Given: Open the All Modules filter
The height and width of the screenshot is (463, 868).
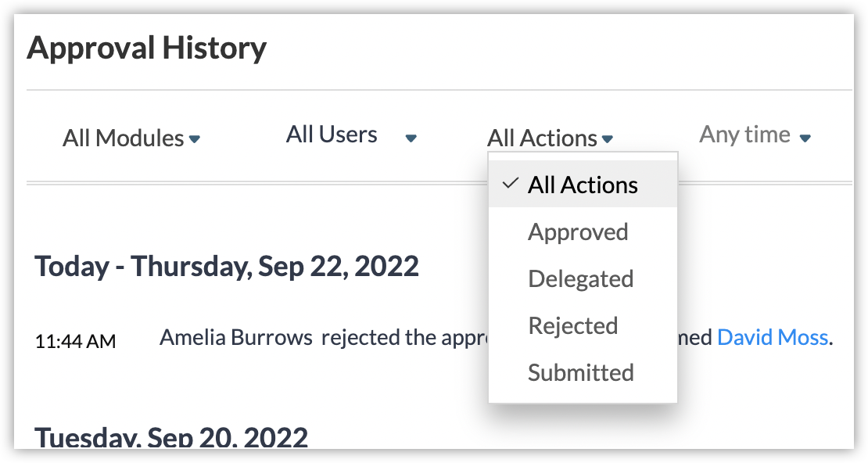Looking at the screenshot, I should (x=124, y=138).
